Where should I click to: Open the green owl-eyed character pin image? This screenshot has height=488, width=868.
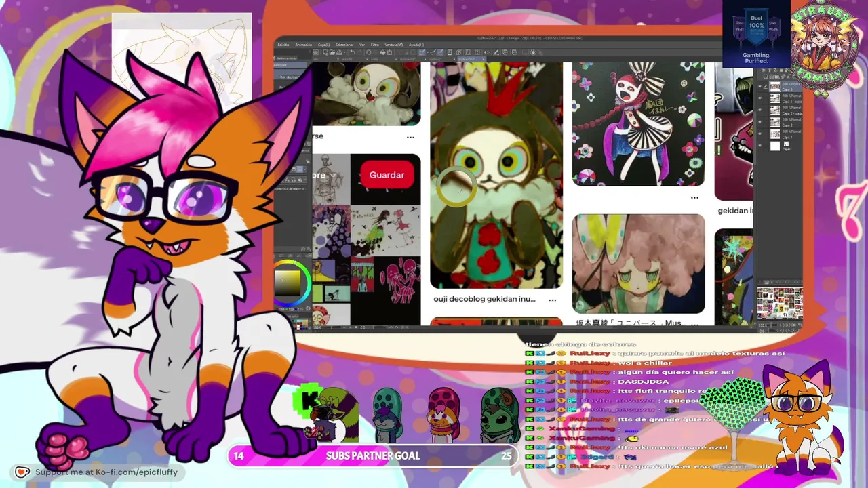[496, 176]
